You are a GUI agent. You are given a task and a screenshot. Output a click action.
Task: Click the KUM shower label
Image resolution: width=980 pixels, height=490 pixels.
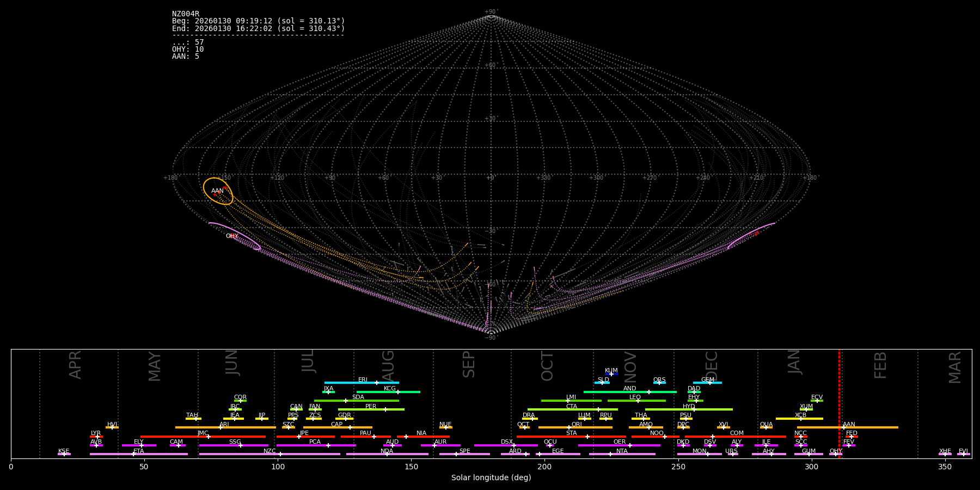point(611,371)
